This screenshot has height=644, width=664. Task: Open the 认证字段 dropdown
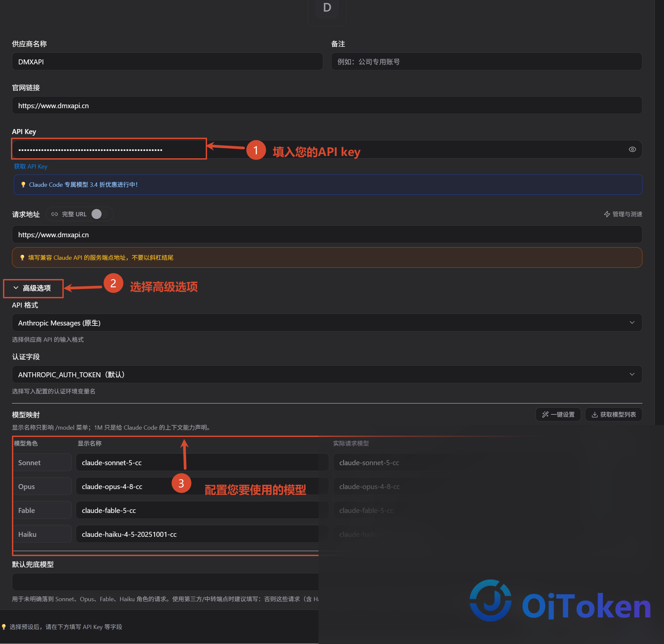tap(327, 374)
